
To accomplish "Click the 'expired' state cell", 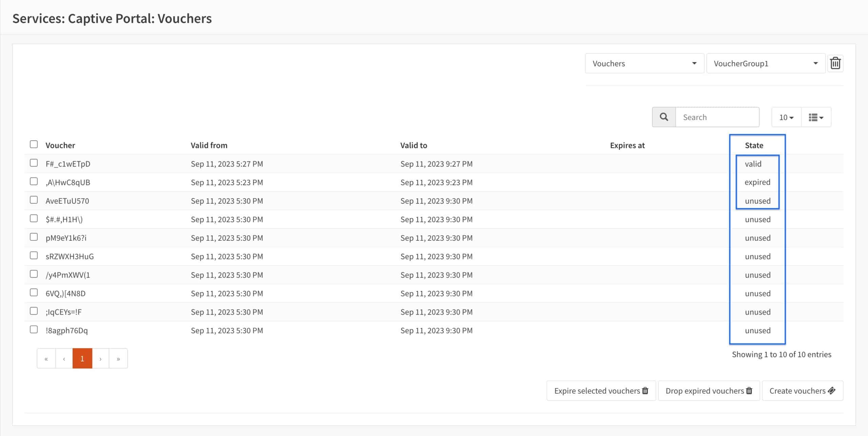I will coord(757,182).
